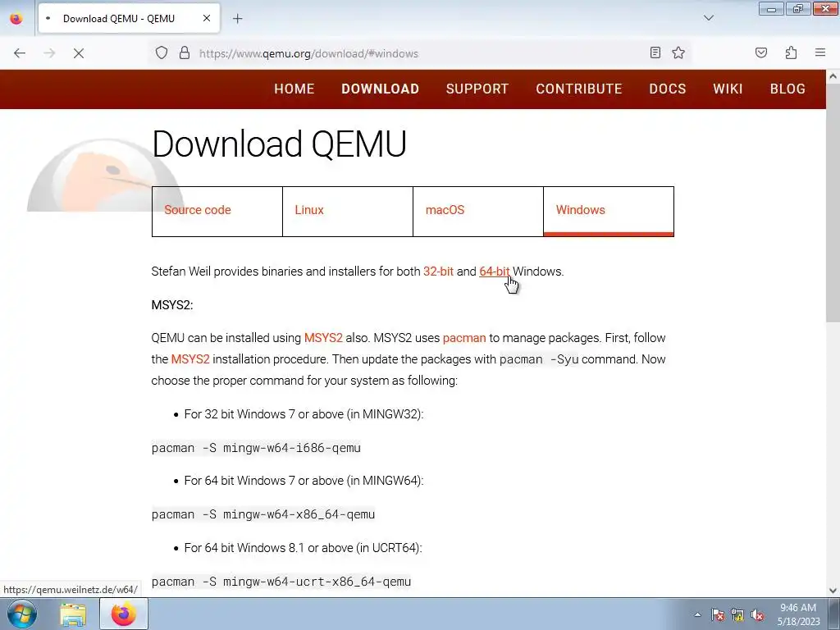840x630 pixels.
Task: Stop loading the page
Action: click(79, 53)
